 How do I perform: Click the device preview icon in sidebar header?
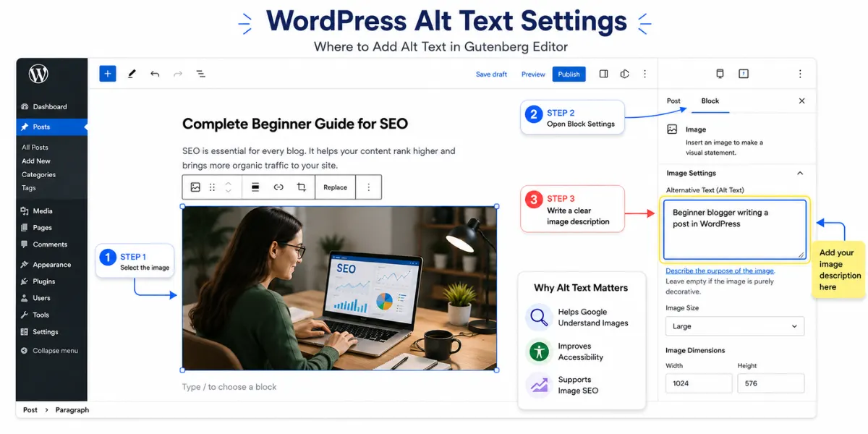(x=720, y=74)
